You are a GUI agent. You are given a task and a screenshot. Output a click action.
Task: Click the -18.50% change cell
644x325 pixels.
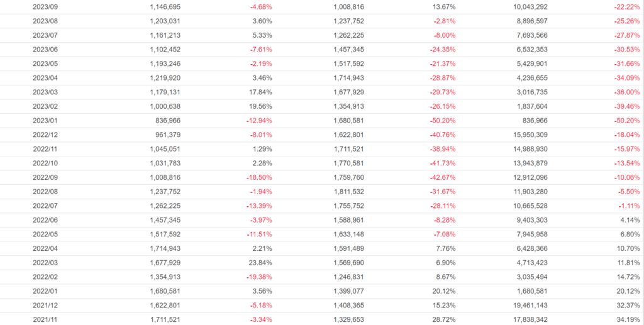pyautogui.click(x=258, y=177)
